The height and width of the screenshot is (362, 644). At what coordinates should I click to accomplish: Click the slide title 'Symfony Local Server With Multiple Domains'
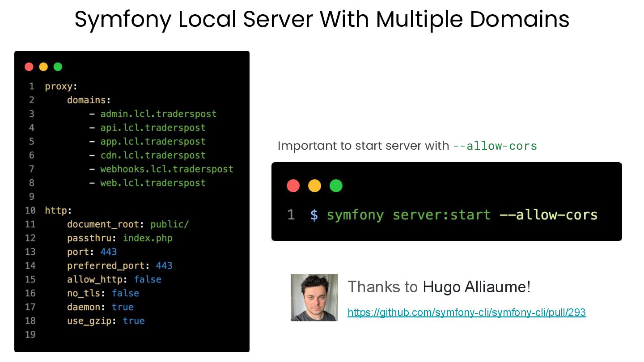point(322,19)
